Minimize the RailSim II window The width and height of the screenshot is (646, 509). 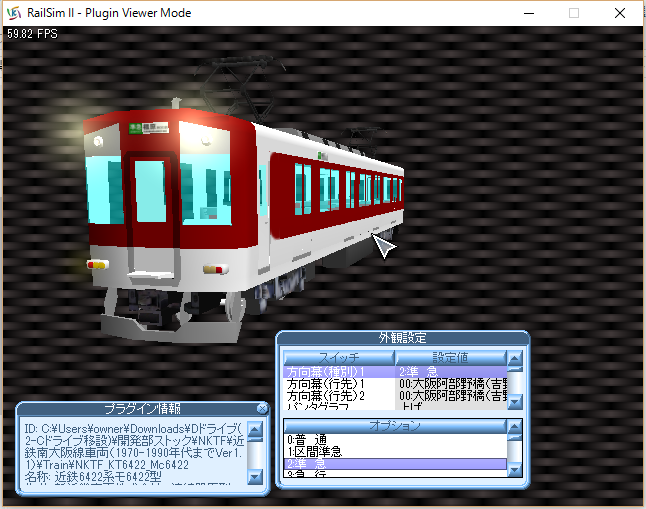pos(529,13)
